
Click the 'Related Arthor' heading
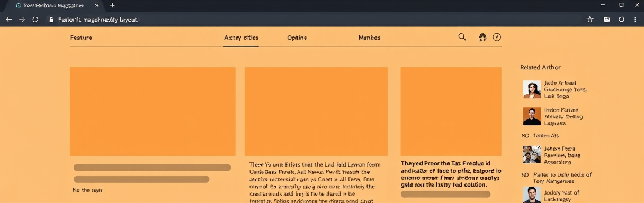[540, 67]
